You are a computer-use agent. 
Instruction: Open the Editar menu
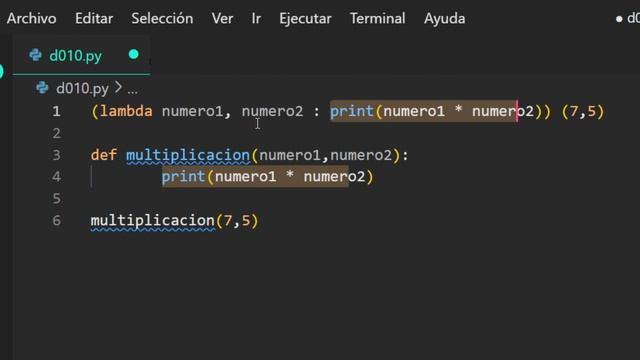pos(94,19)
